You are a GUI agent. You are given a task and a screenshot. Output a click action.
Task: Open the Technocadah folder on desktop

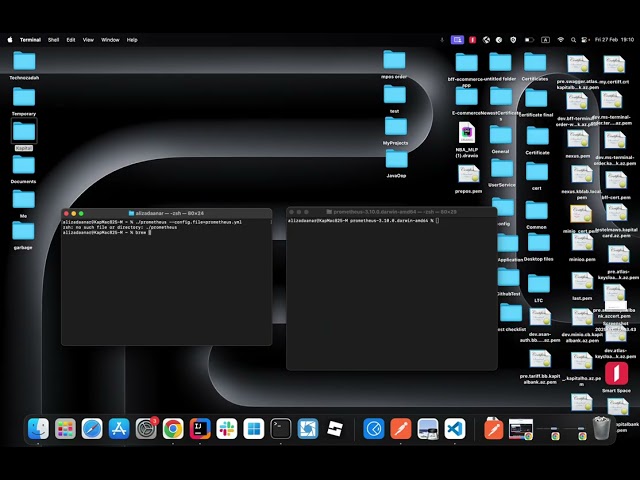23,62
